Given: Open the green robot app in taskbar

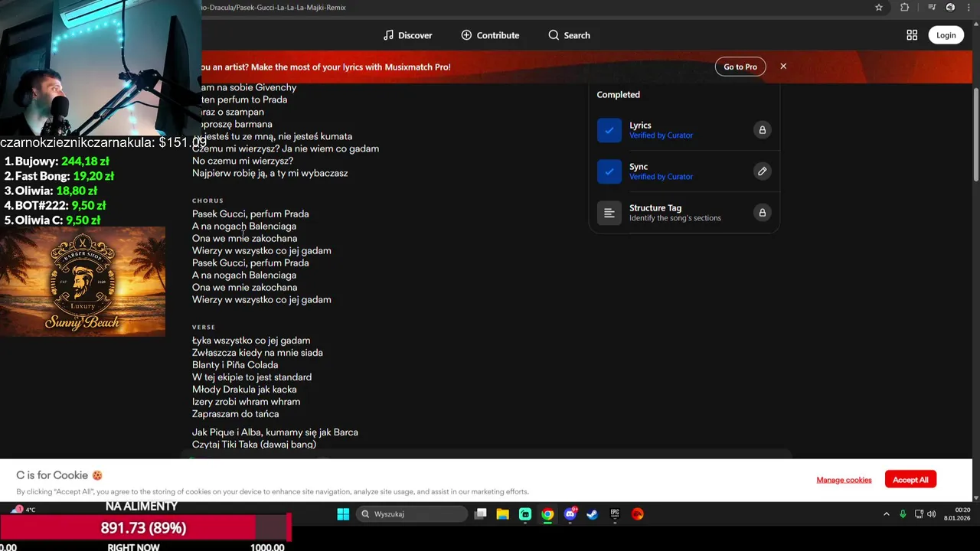Looking at the screenshot, I should (525, 514).
